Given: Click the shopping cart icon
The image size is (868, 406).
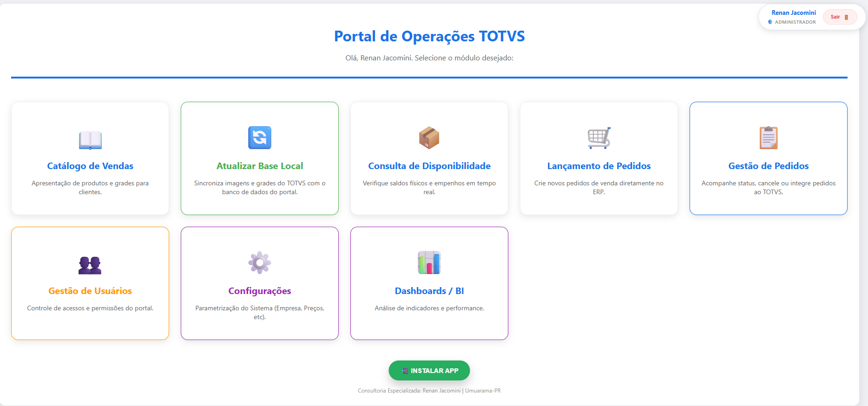Looking at the screenshot, I should point(599,138).
